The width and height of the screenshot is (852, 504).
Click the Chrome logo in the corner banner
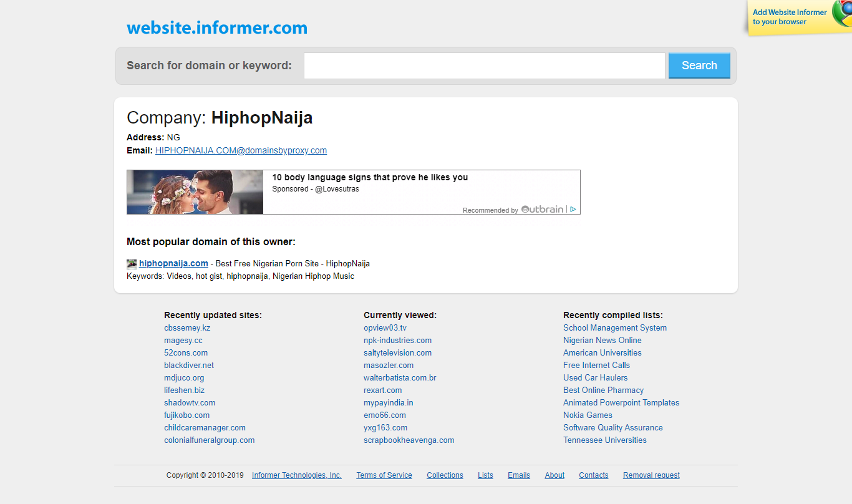pos(843,12)
